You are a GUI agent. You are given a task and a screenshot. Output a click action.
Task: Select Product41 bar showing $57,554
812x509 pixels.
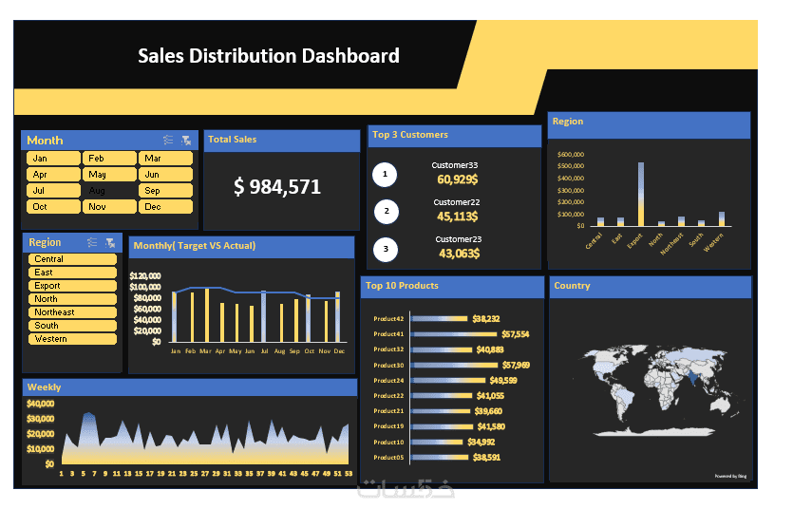click(454, 334)
